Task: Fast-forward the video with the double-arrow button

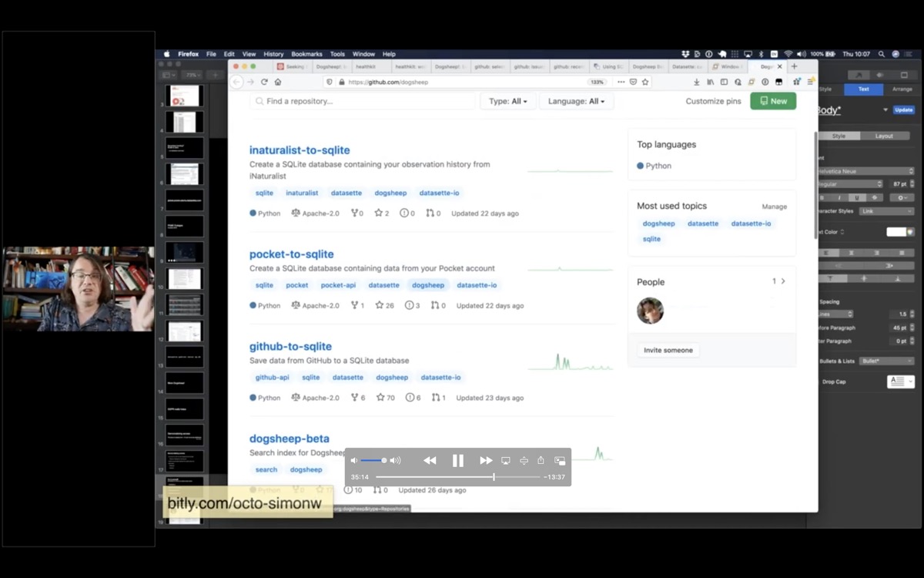Action: [486, 461]
